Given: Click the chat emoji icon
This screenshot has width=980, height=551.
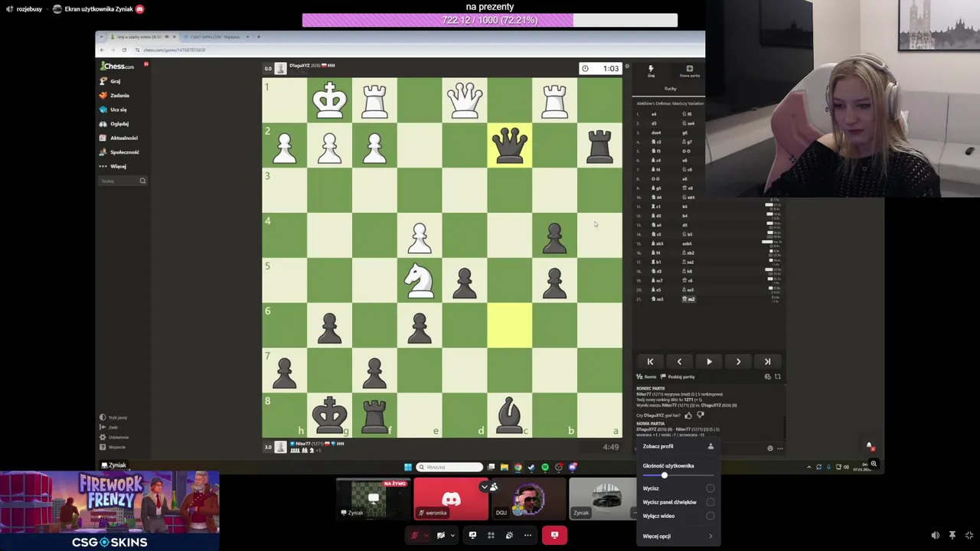Looking at the screenshot, I should 770,448.
